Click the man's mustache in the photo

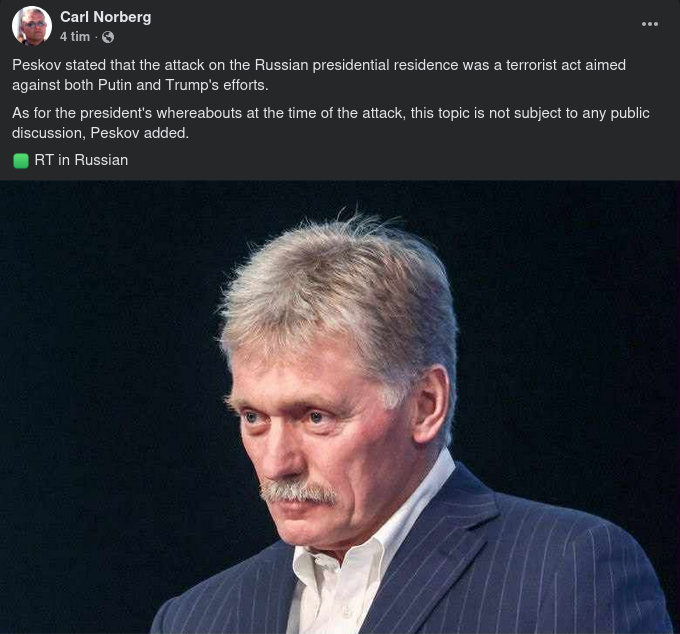pyautogui.click(x=298, y=491)
